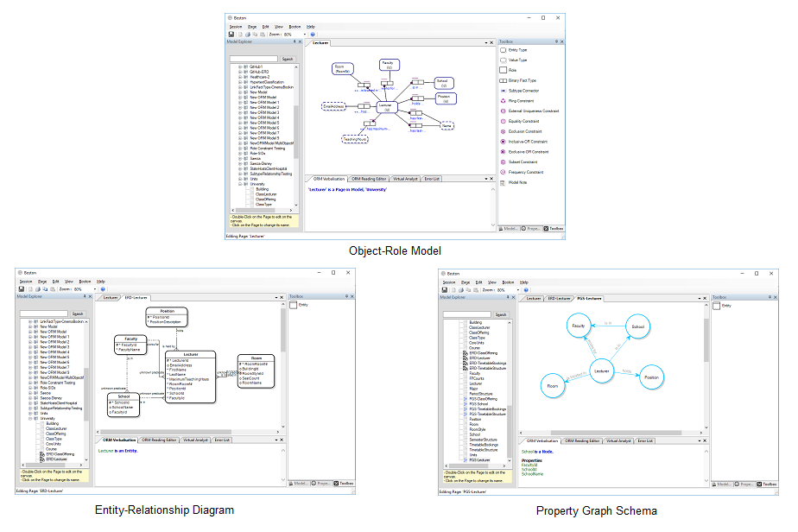Collapse the New ORM Model tree entry
Viewport: 798px width, 532px height.
(x=239, y=97)
